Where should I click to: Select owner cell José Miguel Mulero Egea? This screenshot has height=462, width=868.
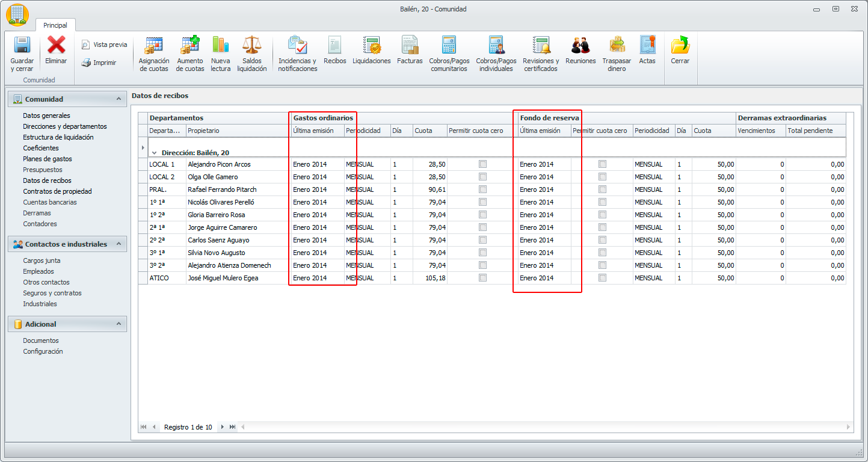[238, 278]
